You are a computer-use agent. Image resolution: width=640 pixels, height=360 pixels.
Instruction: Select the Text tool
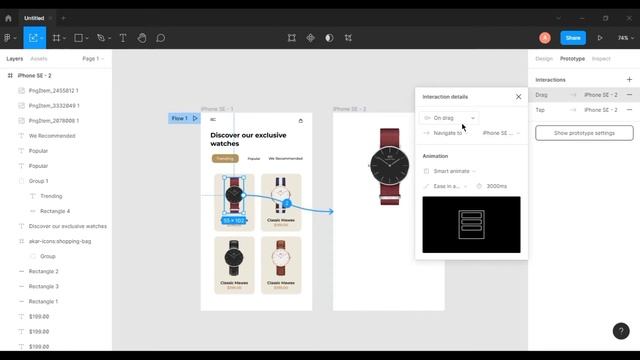[x=123, y=38]
